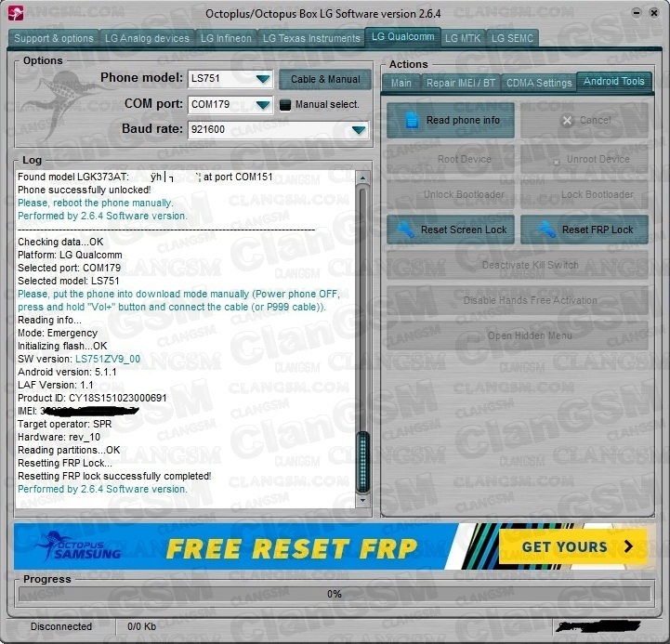Click the Lock Bootloader button
Screen dimensions: 670x644
(x=585, y=194)
